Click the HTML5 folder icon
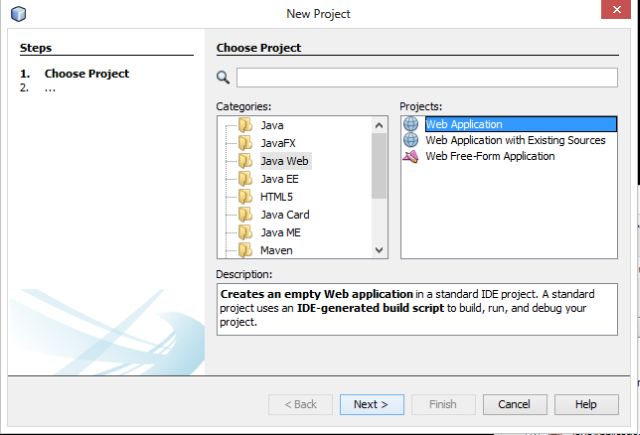Viewport: 640px width, 435px height. [x=245, y=197]
